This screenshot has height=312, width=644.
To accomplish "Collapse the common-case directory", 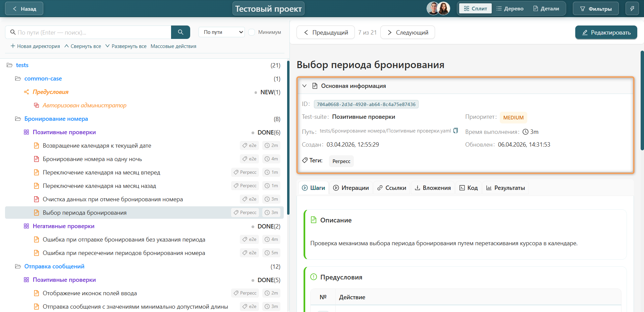I will 43,79.
